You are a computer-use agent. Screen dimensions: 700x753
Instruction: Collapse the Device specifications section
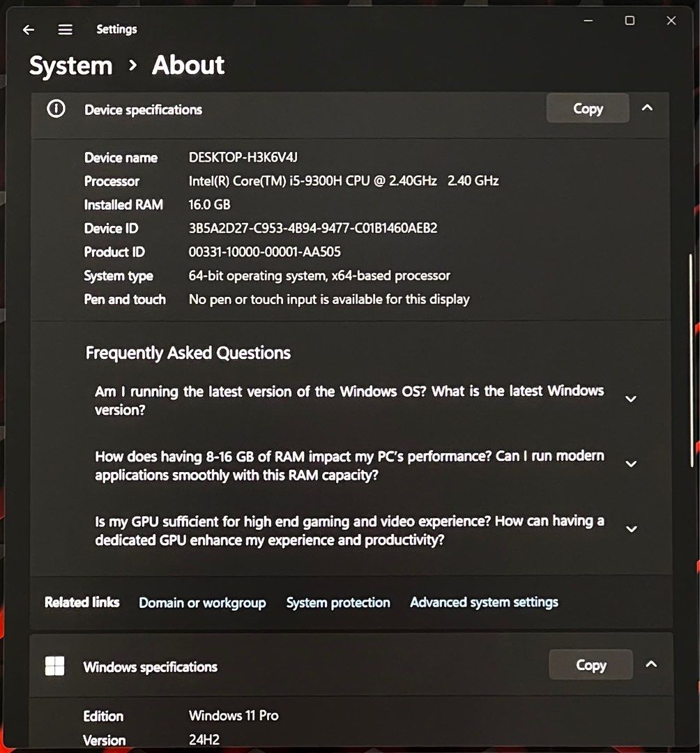pos(647,108)
